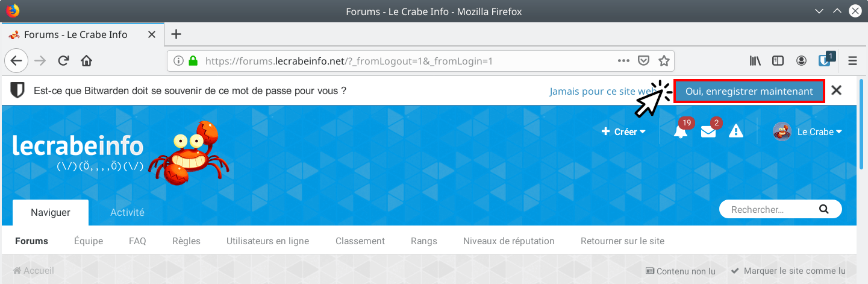Click Marquer le site comme lu

(x=788, y=271)
